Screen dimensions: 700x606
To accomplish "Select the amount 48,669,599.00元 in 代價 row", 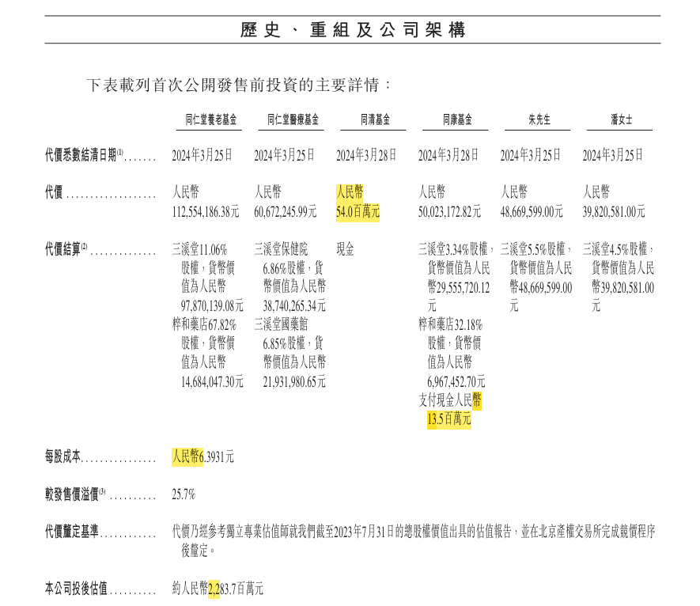I will (532, 212).
